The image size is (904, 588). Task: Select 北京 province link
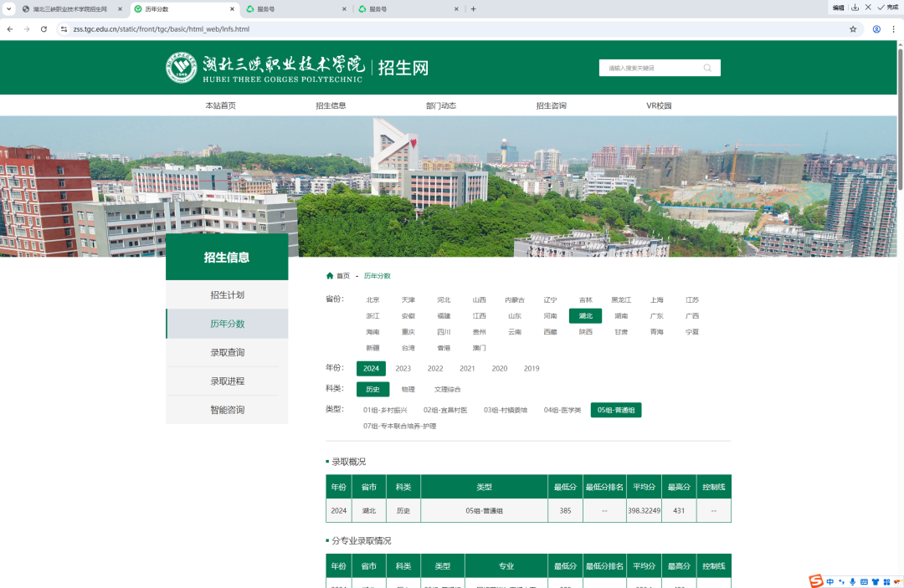(372, 299)
